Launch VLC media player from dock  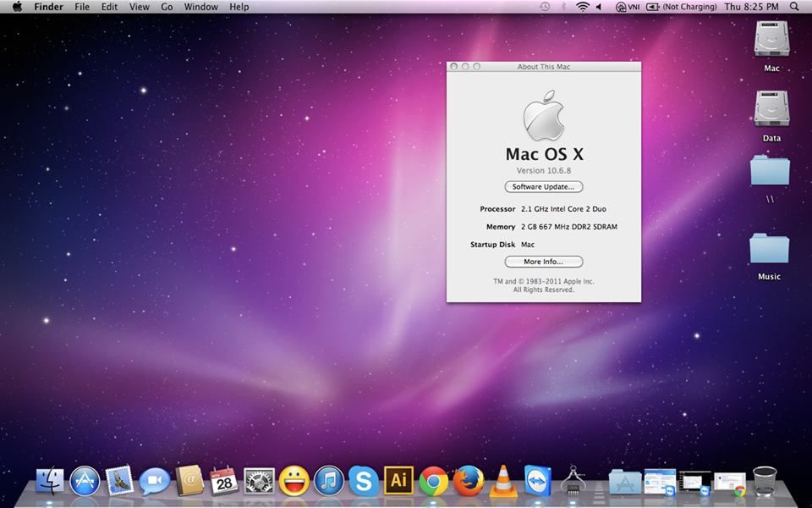(503, 481)
